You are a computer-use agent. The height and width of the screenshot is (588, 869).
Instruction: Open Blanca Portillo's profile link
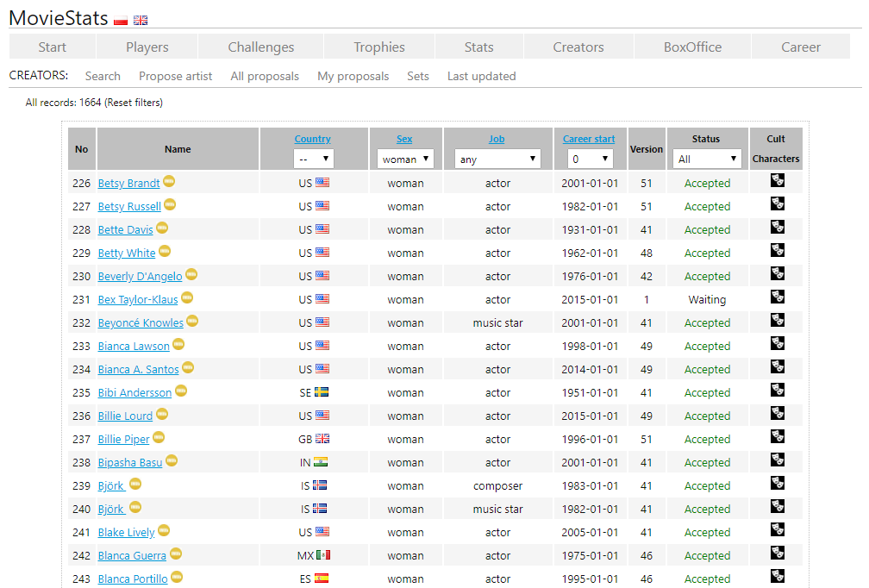click(x=133, y=579)
